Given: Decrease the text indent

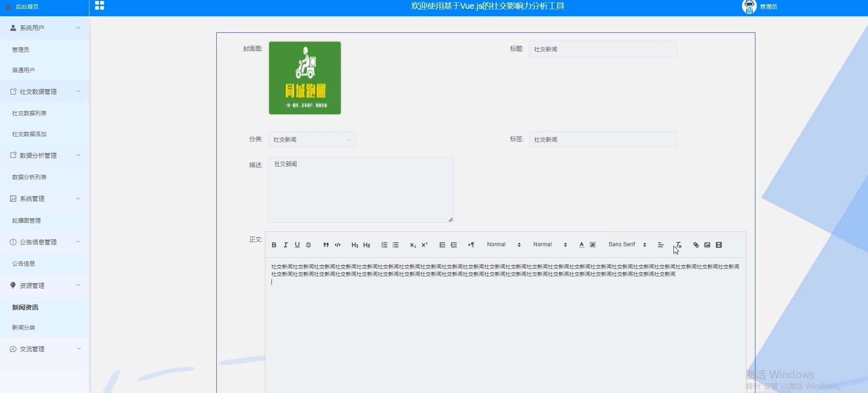Looking at the screenshot, I should (442, 245).
